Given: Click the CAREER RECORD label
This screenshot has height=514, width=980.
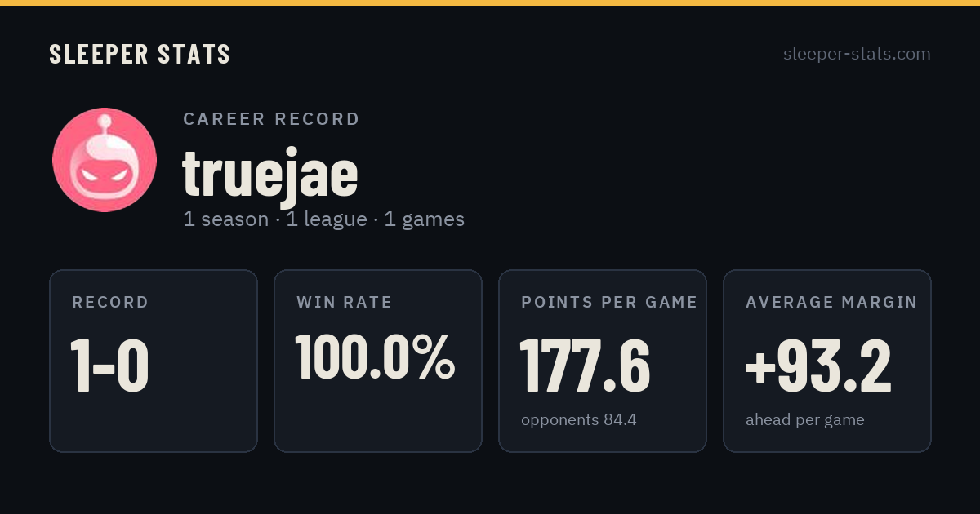Looking at the screenshot, I should point(271,119).
